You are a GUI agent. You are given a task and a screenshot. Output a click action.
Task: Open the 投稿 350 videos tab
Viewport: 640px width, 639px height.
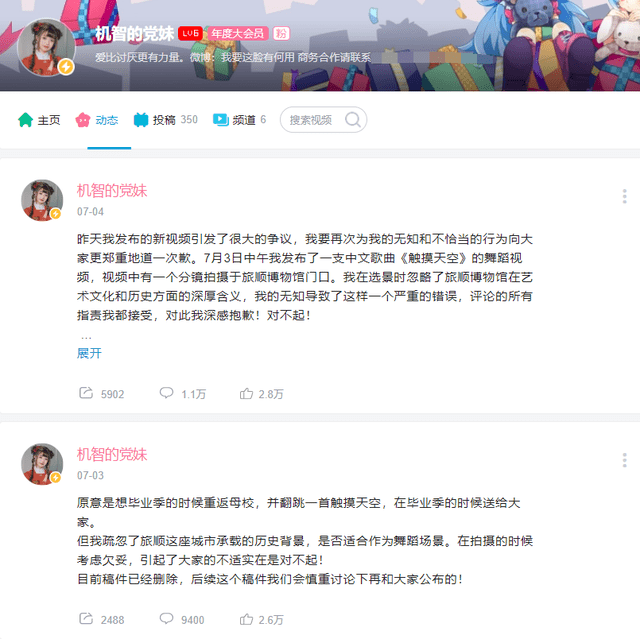165,120
